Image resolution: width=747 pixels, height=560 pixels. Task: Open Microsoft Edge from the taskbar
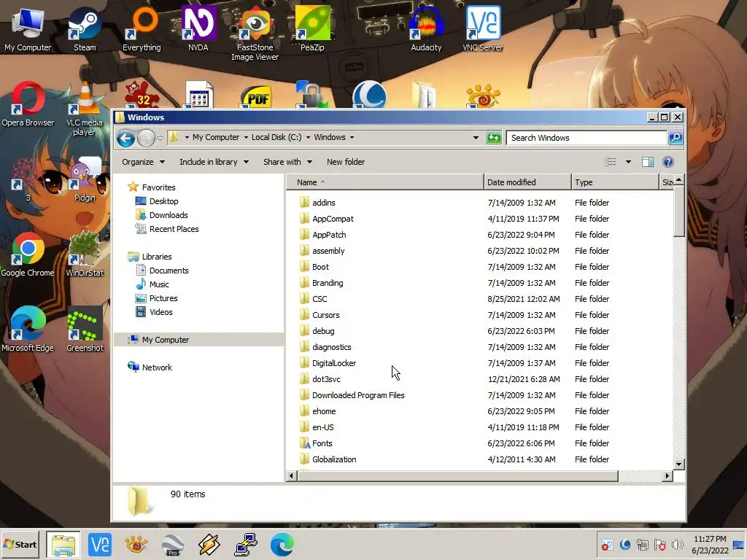click(282, 545)
